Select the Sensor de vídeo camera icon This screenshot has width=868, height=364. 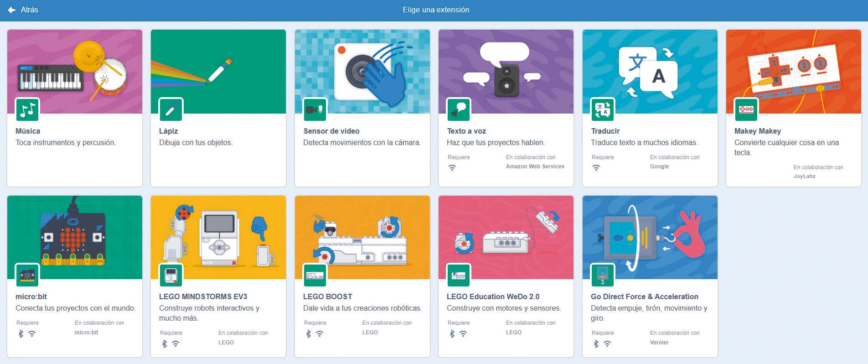(x=315, y=109)
